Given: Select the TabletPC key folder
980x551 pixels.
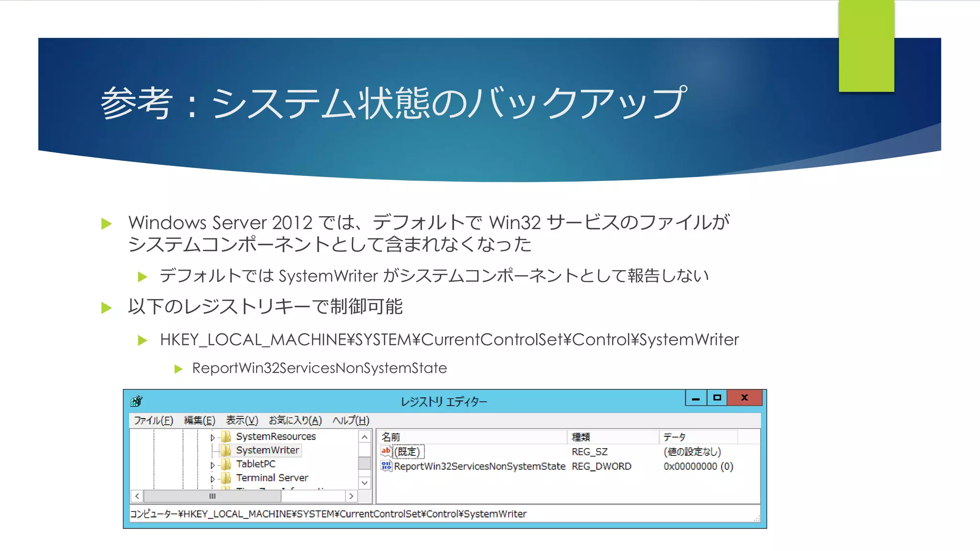Looking at the screenshot, I should 256,464.
